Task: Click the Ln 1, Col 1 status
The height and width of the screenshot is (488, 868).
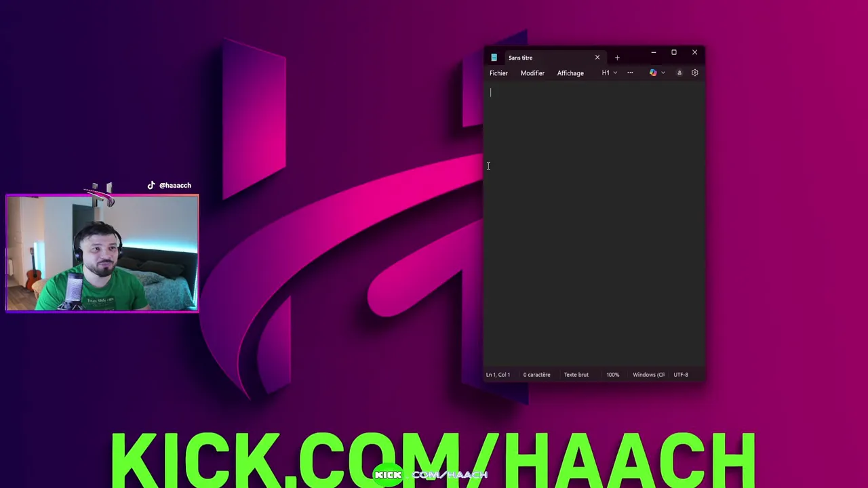Action: pos(498,375)
